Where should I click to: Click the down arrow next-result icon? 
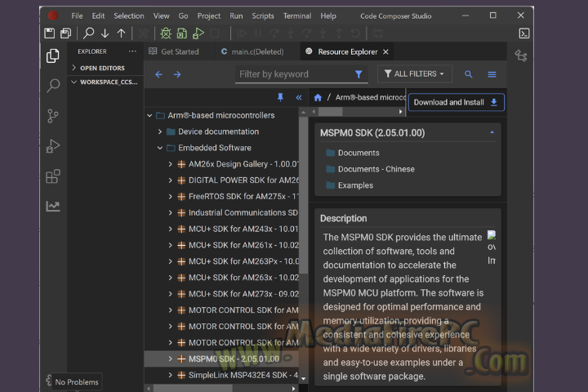105,33
